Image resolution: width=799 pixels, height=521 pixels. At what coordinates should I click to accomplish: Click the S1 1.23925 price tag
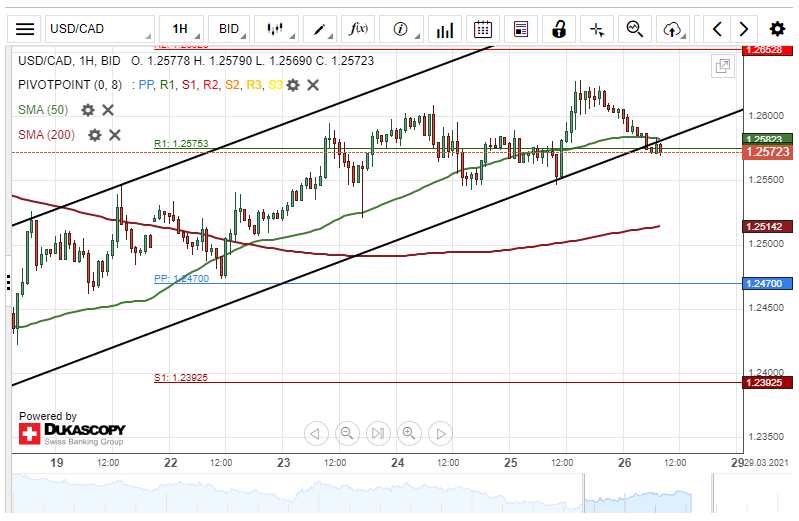pyautogui.click(x=767, y=382)
